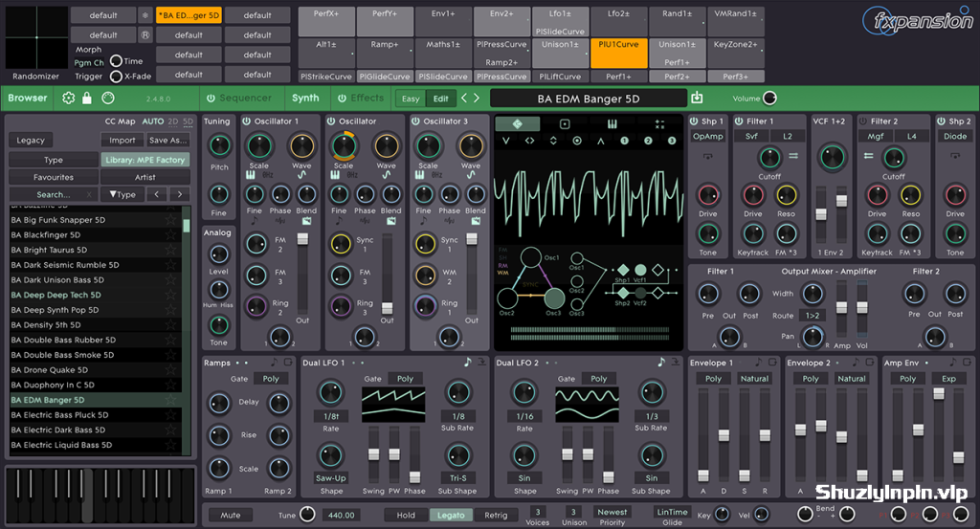Open the Newest priority dropdown
The height and width of the screenshot is (529, 980).
coord(612,512)
